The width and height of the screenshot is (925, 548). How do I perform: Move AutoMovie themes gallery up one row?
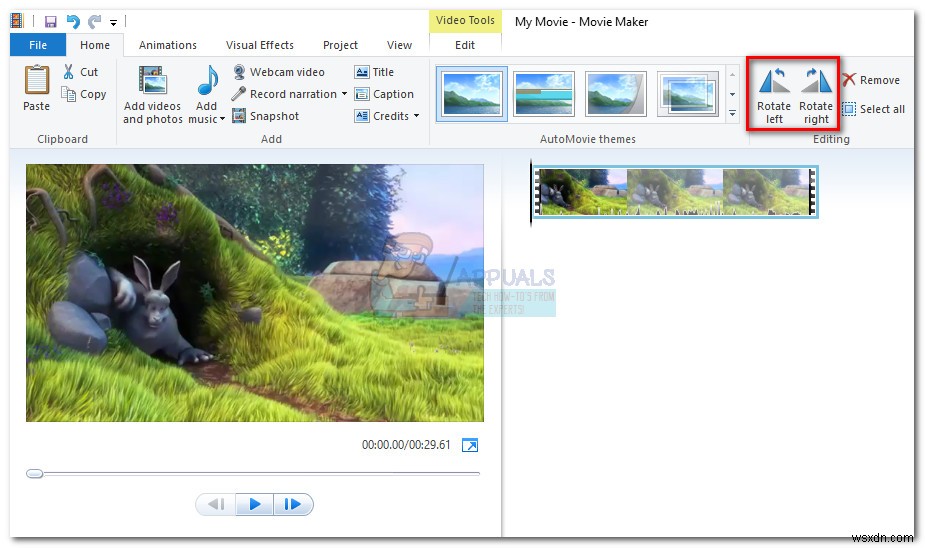pyautogui.click(x=732, y=75)
